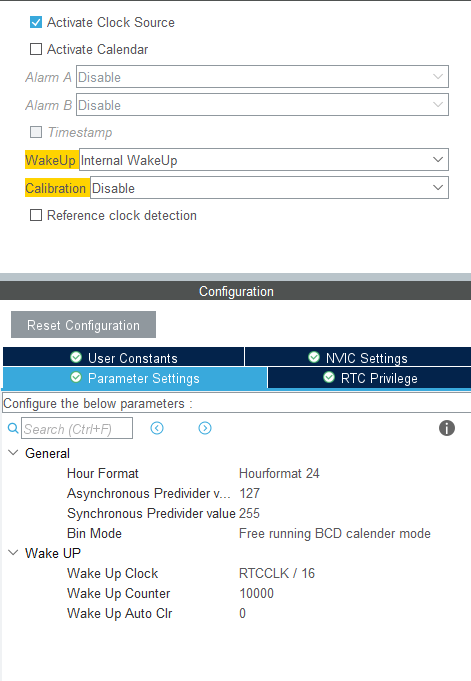The image size is (471, 681).
Task: Click green check icon on User Constants
Action: [76, 357]
